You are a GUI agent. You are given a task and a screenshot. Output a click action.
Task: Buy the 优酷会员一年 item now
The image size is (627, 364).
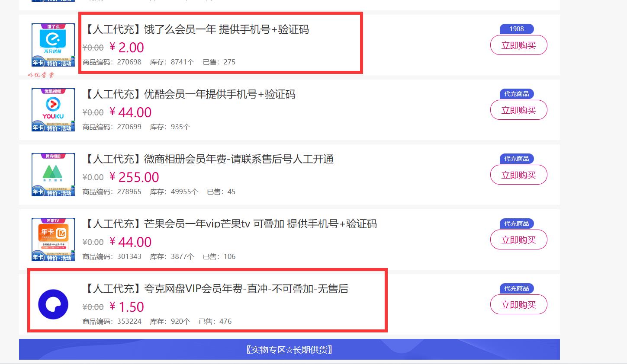[x=518, y=110]
